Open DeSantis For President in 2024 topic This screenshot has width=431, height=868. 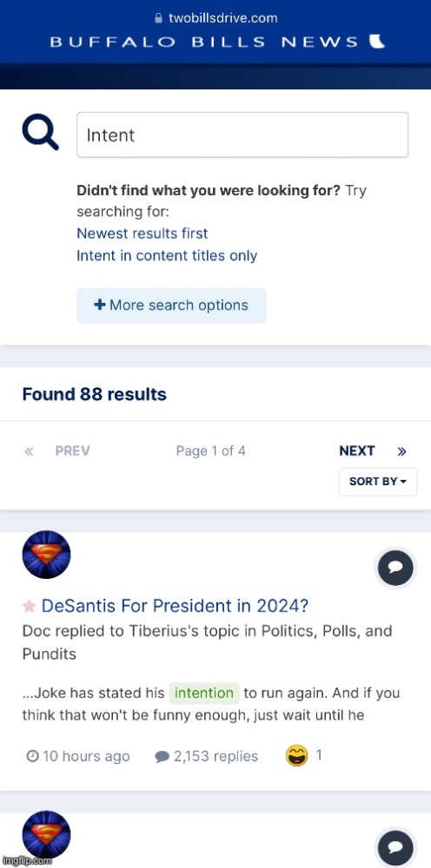click(x=175, y=606)
